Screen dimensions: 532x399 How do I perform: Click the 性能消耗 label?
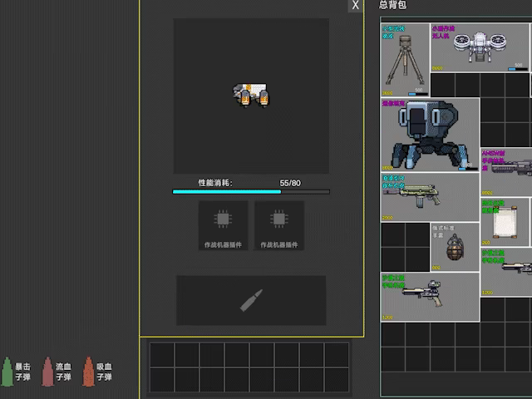tap(215, 183)
